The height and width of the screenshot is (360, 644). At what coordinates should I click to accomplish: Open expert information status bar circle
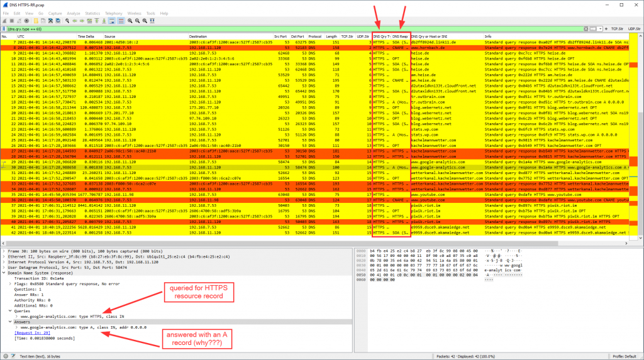(x=5, y=356)
